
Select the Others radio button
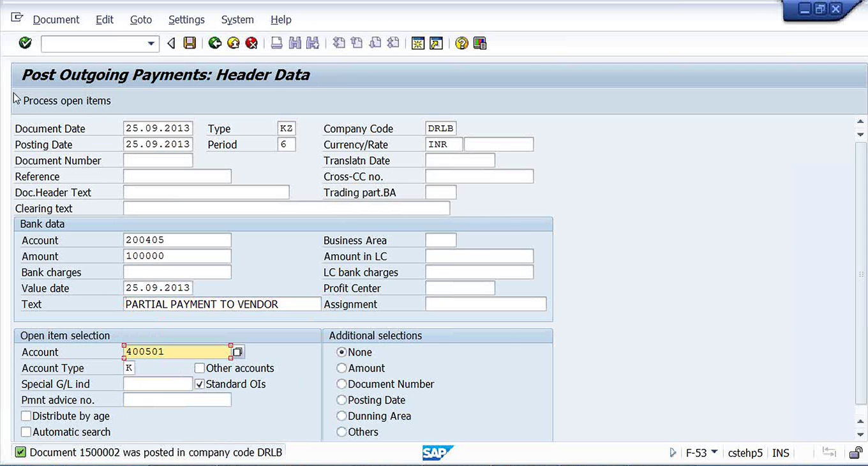[x=342, y=432]
